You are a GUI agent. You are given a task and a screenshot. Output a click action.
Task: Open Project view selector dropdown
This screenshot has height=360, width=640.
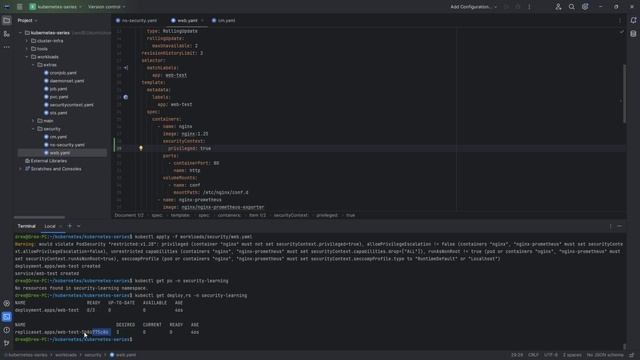coord(27,20)
